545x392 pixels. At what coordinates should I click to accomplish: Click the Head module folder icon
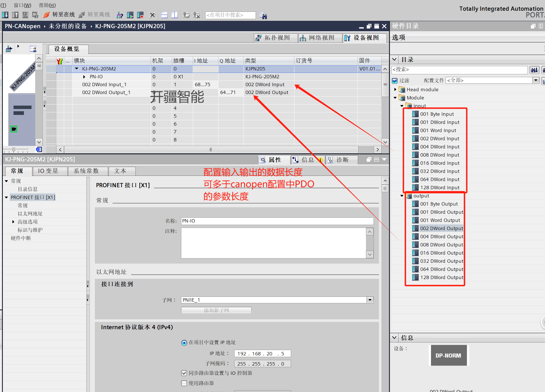402,90
